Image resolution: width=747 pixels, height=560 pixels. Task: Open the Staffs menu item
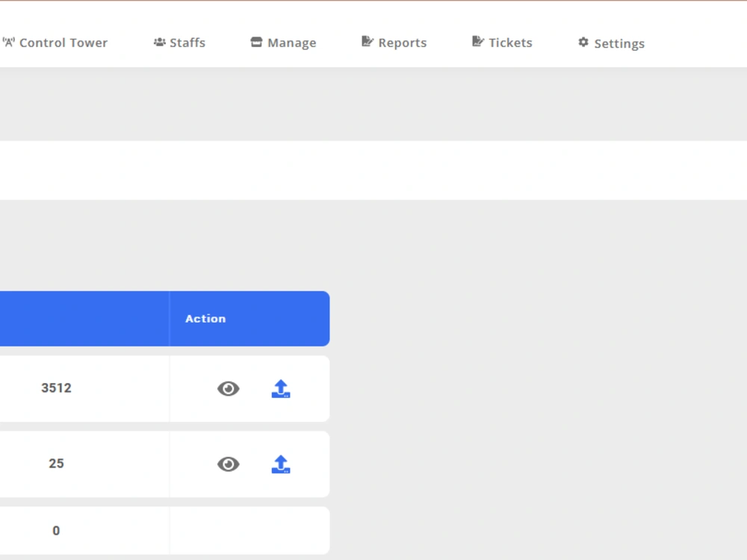(x=179, y=43)
